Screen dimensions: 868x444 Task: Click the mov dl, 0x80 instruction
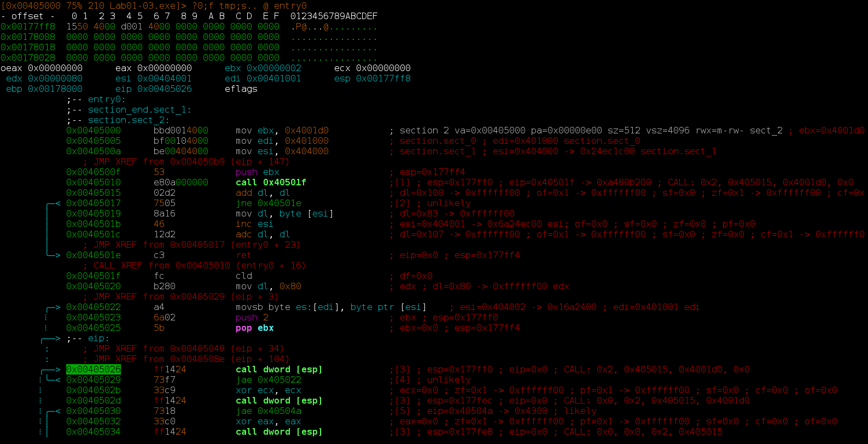269,286
